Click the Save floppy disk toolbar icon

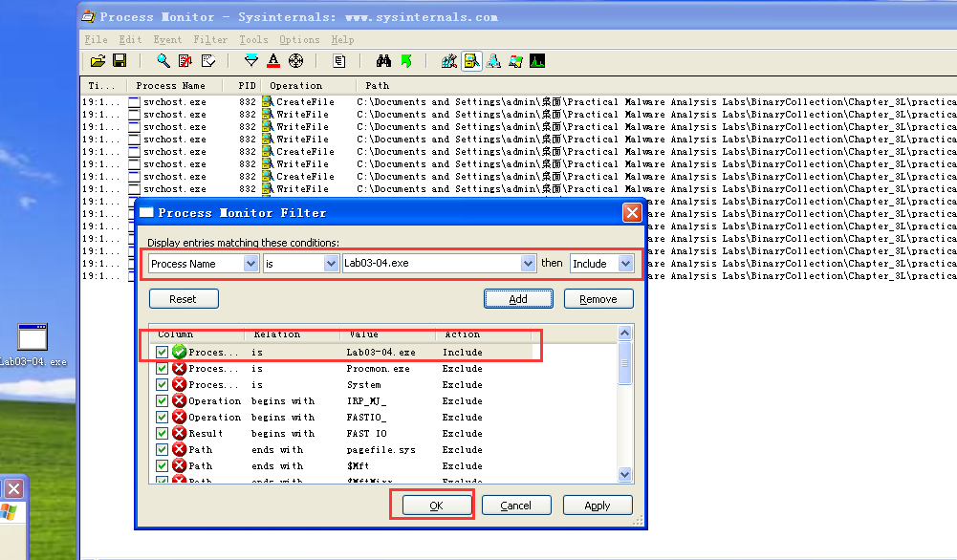[x=120, y=61]
